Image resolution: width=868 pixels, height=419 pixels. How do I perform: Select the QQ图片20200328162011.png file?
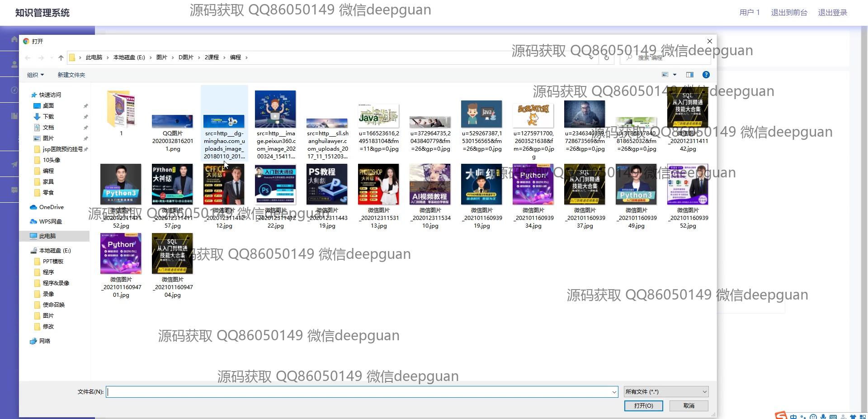click(172, 133)
